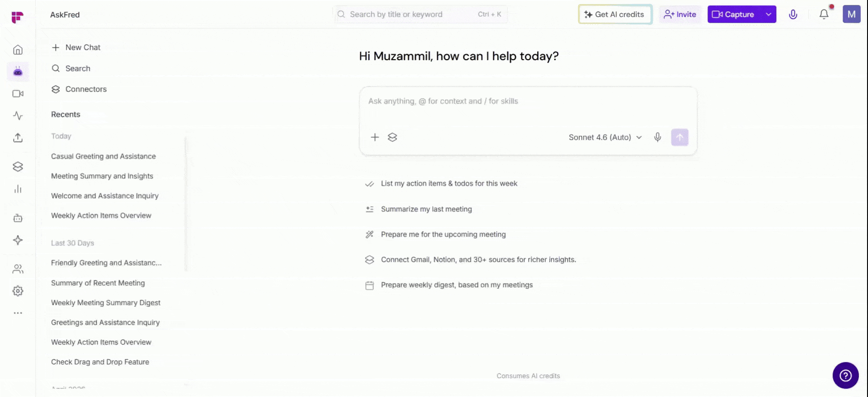Viewport: 868px width, 397px height.
Task: Open analytics bar chart sidebar icon
Action: pyautogui.click(x=18, y=189)
